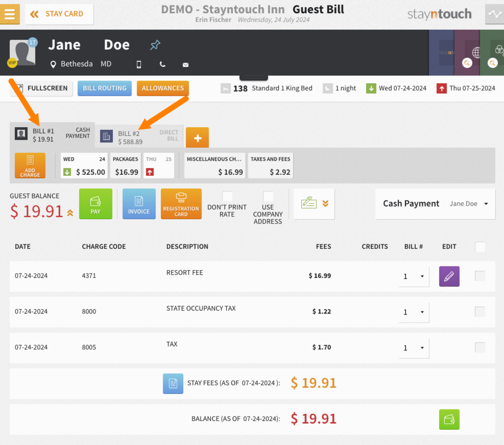Image resolution: width=504 pixels, height=445 pixels.
Task: Click the green card search magnifier
Action: [x=492, y=63]
